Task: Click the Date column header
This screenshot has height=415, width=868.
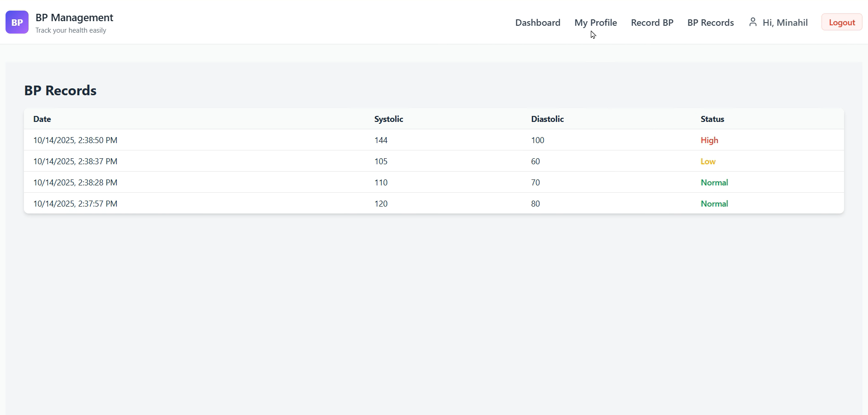Action: click(x=42, y=119)
